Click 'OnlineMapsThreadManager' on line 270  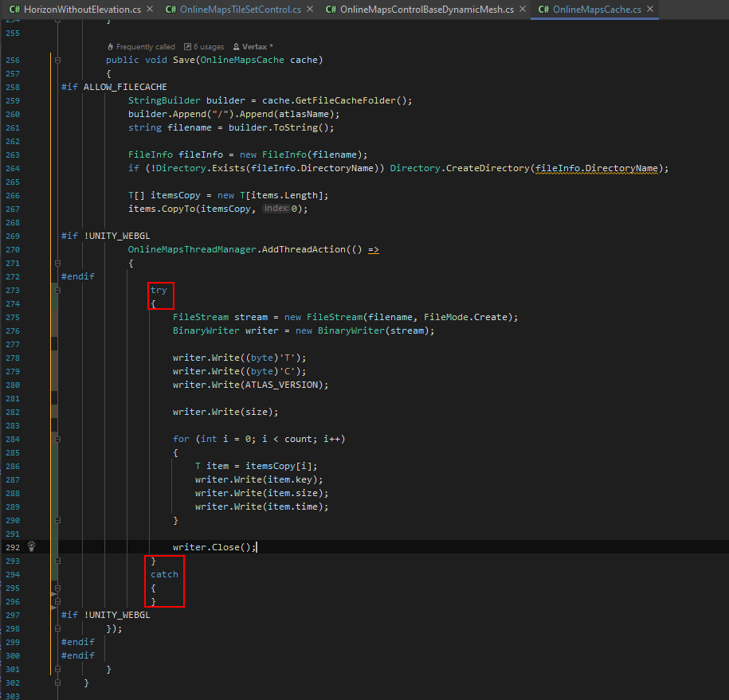(192, 249)
